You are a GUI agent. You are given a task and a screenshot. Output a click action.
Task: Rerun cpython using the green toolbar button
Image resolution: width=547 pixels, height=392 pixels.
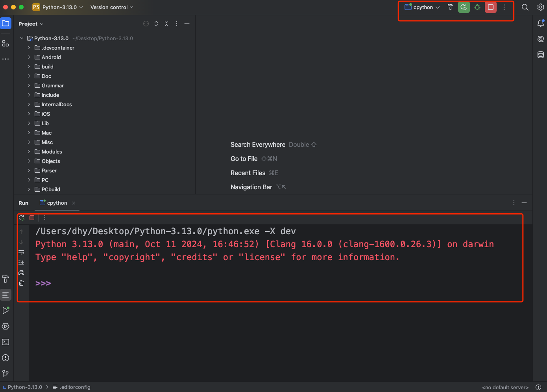tap(464, 7)
